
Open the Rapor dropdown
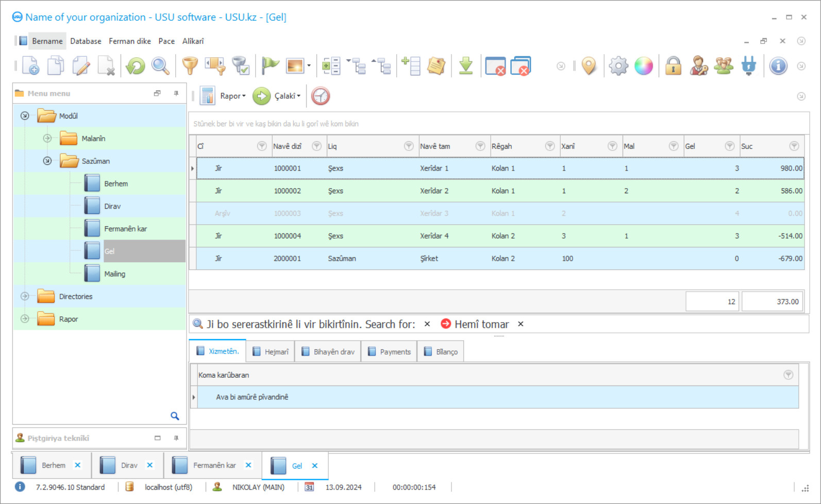(232, 96)
